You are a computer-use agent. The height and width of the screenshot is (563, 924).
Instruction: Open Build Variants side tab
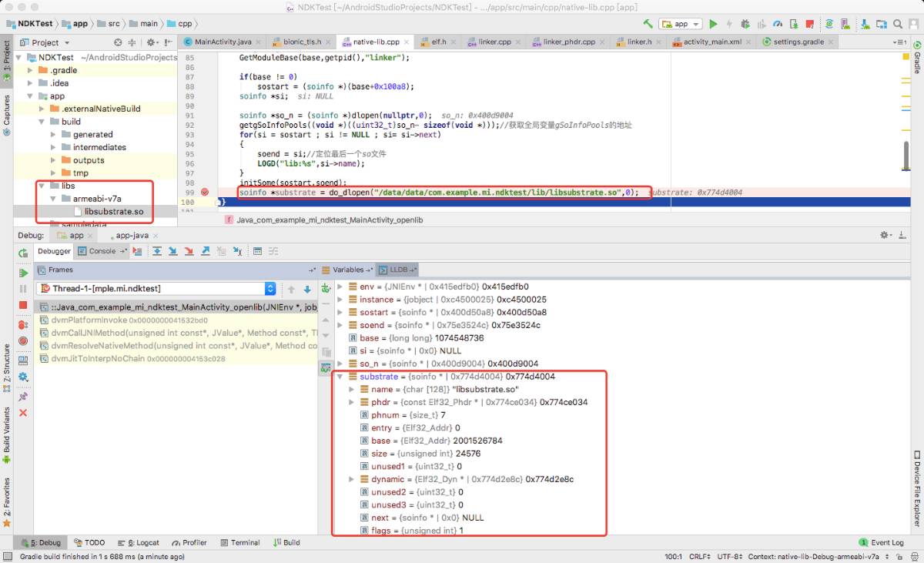(x=7, y=434)
